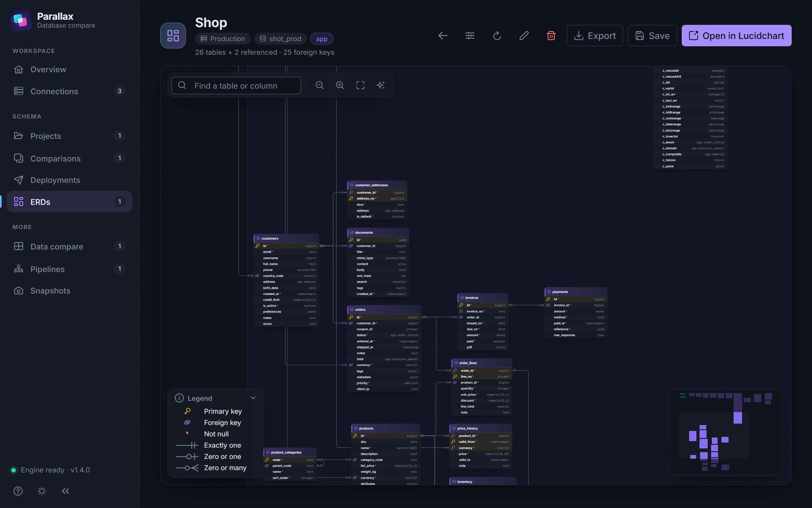The width and height of the screenshot is (812, 508).
Task: Click the Legend info icon
Action: pyautogui.click(x=179, y=398)
